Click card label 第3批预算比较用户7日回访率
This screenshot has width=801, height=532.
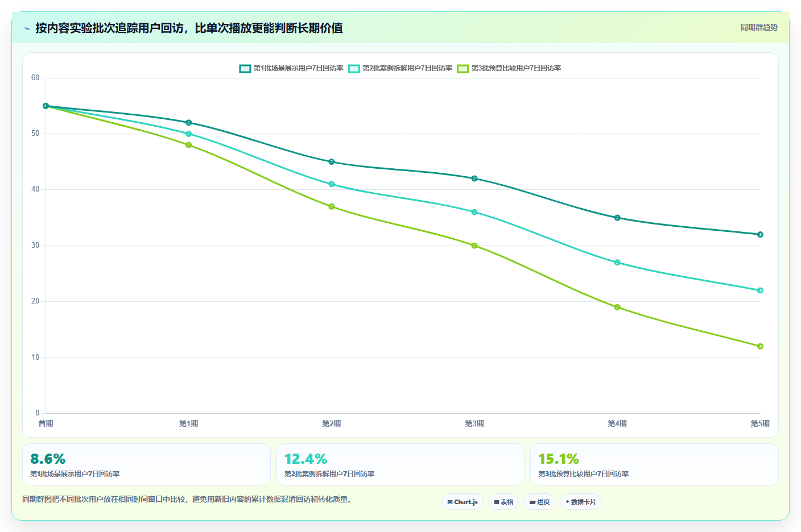(583, 474)
